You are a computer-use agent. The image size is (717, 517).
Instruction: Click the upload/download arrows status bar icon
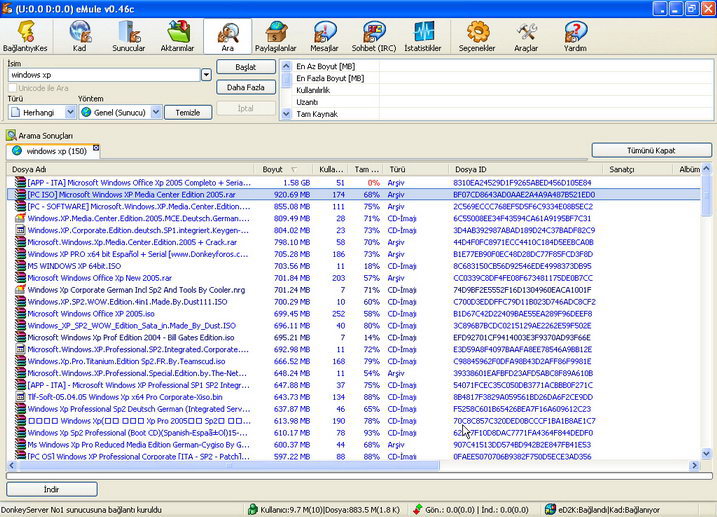tap(417, 509)
